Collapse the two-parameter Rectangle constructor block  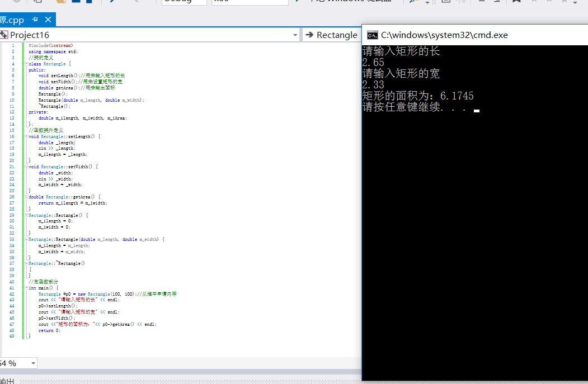click(x=27, y=239)
